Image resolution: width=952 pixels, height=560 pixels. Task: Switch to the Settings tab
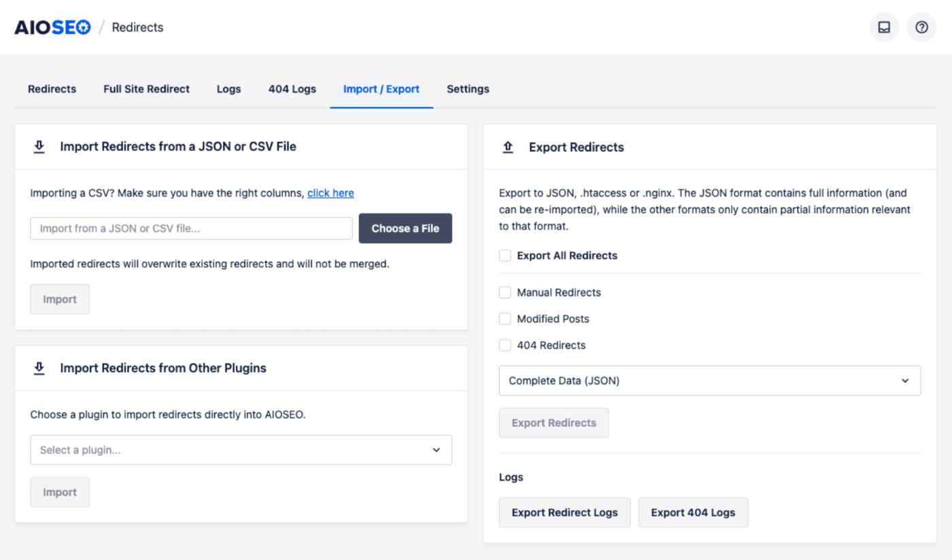[x=468, y=89]
